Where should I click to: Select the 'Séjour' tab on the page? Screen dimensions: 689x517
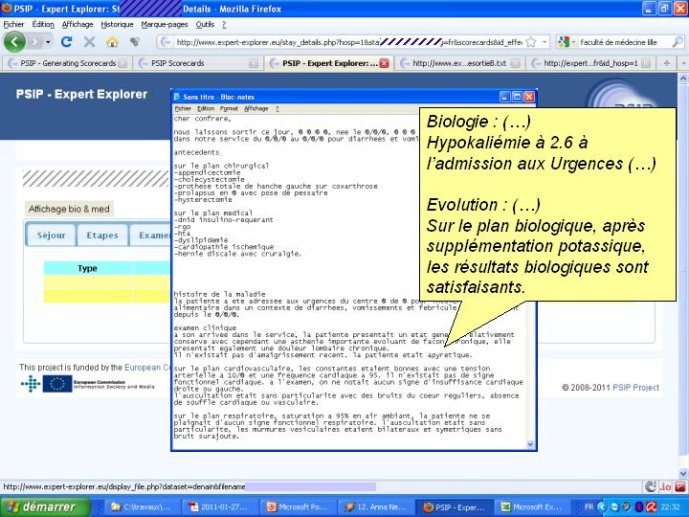(x=51, y=235)
